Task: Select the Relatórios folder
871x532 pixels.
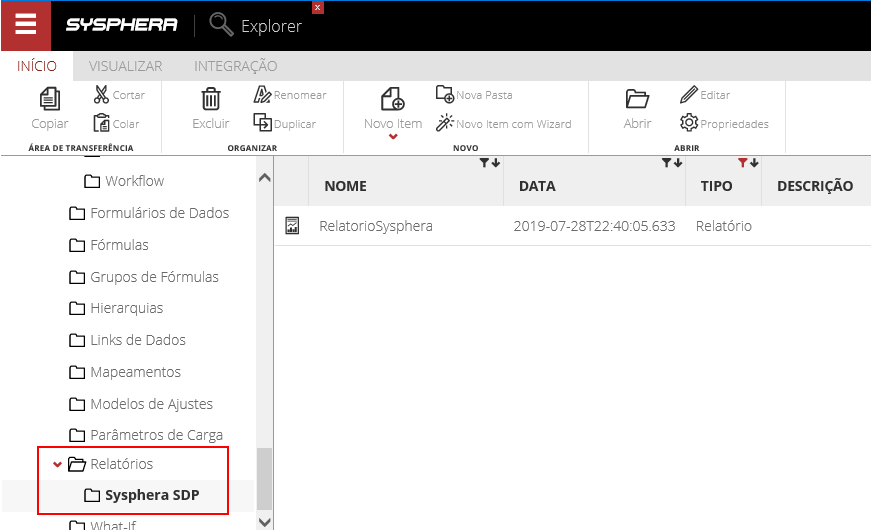Action: 110,464
